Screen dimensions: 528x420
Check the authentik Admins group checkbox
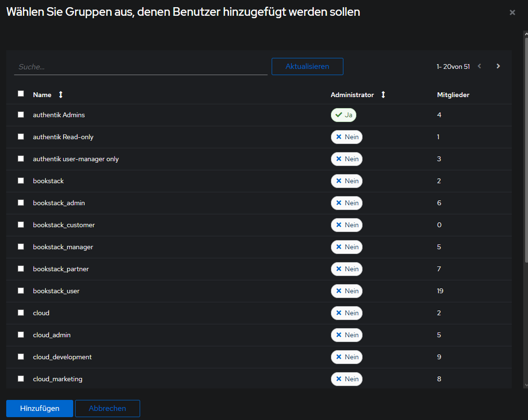click(x=21, y=115)
